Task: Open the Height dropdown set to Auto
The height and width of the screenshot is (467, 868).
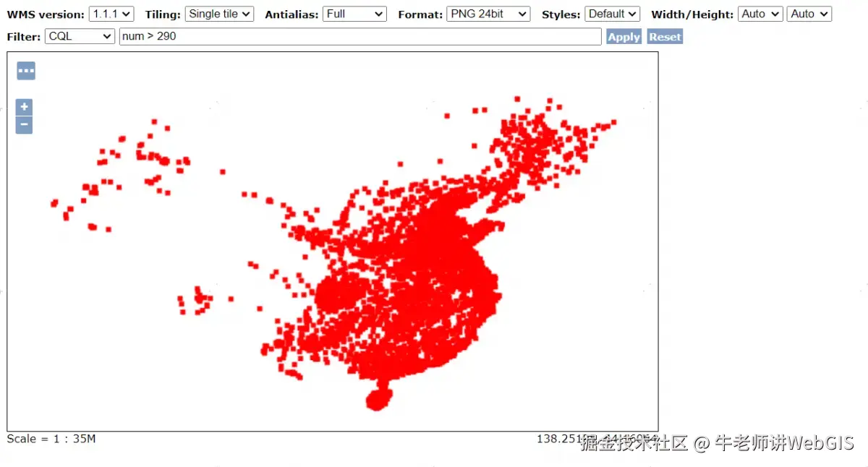Action: click(809, 14)
